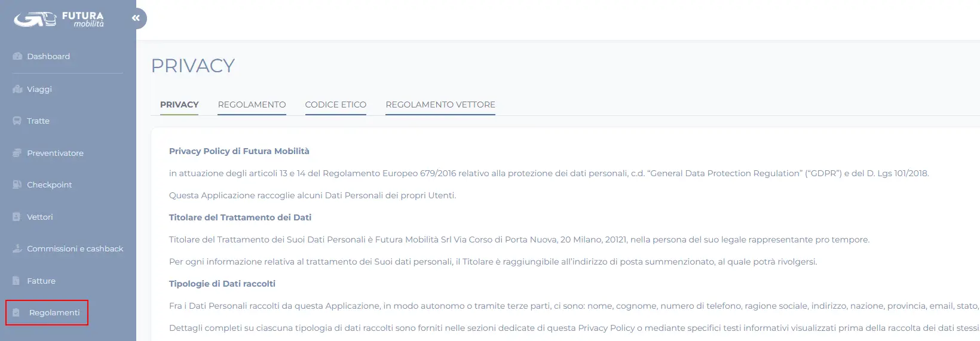The width and height of the screenshot is (980, 341).
Task: Select the PRIVACY tab
Action: click(x=179, y=105)
